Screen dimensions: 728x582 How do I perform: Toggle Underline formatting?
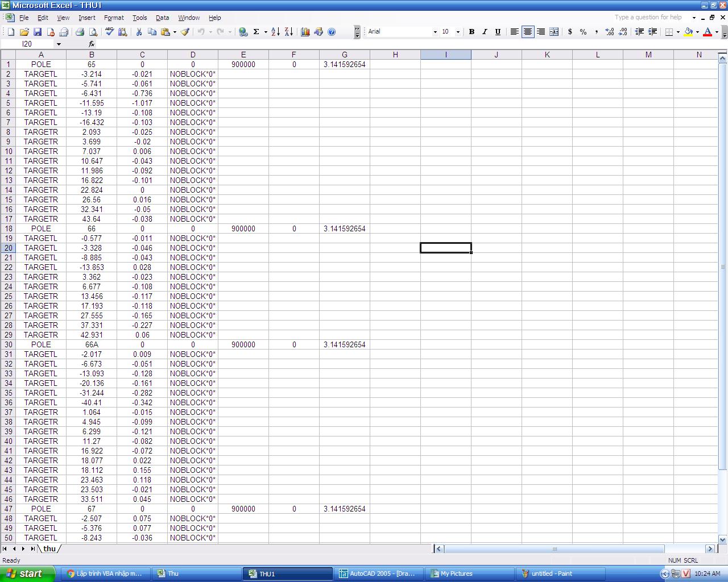pos(498,32)
